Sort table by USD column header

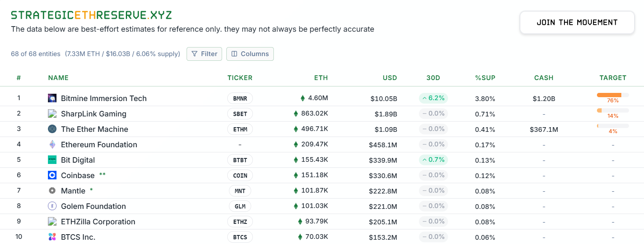[x=389, y=78]
